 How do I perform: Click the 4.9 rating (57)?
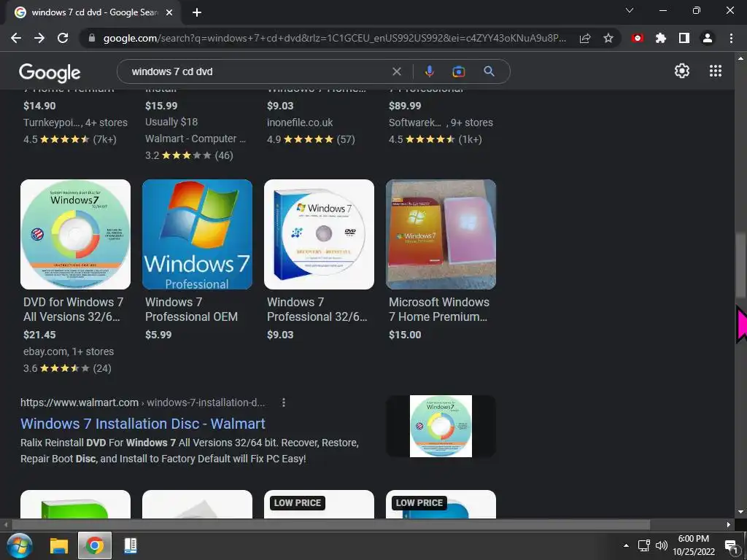pyautogui.click(x=311, y=139)
